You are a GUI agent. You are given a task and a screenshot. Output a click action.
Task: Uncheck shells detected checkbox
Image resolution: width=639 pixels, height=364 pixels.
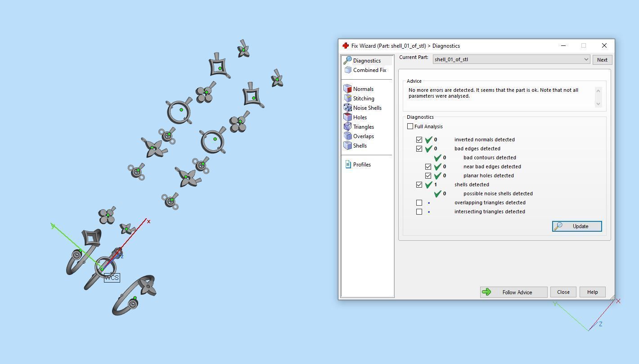(419, 185)
